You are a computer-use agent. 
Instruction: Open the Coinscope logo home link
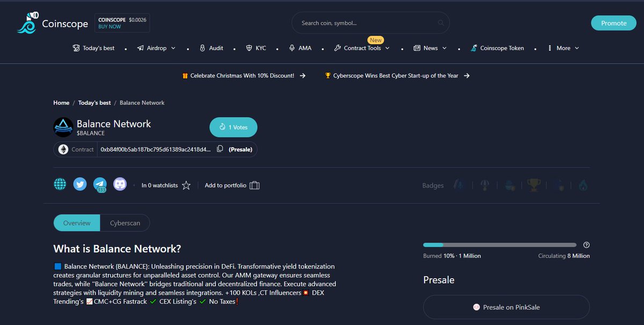coord(53,23)
